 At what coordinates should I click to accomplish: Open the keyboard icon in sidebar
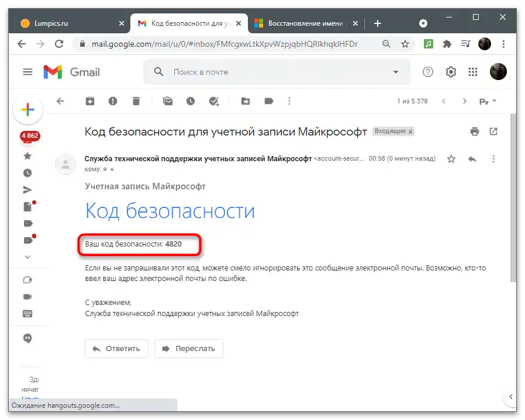pos(27,314)
